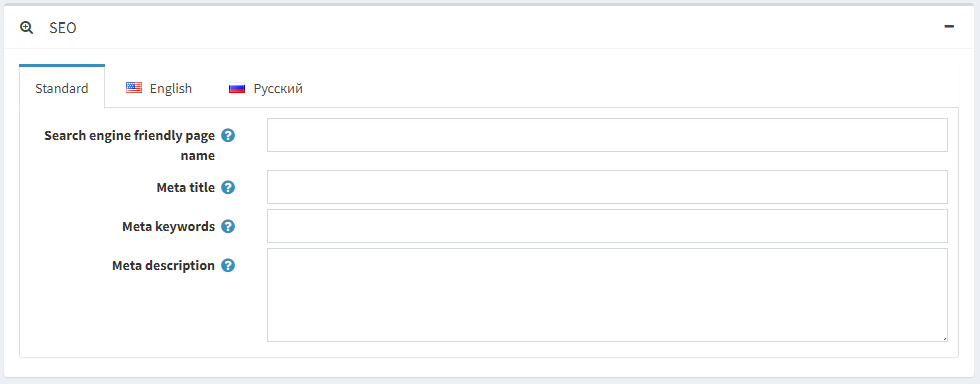
Task: Focus the Search engine friendly page name field
Action: click(x=607, y=135)
